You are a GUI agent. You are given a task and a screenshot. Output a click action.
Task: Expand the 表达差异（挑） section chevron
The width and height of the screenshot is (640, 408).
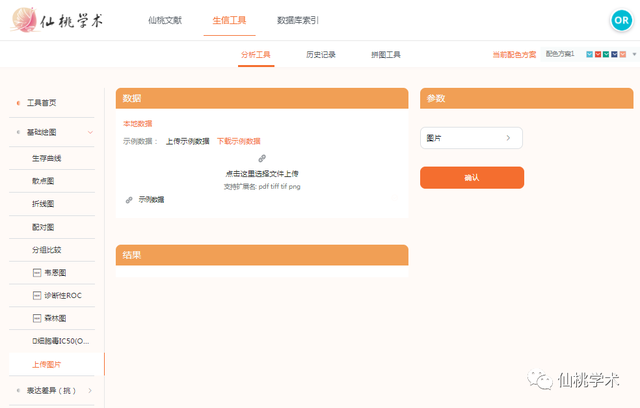[90, 390]
